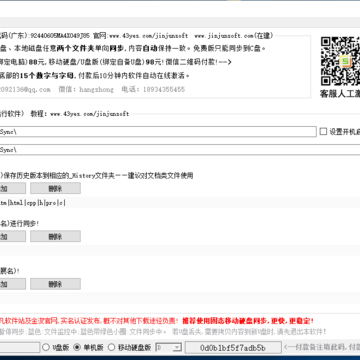Focus the first Sync\ folder path field

(x=158, y=132)
